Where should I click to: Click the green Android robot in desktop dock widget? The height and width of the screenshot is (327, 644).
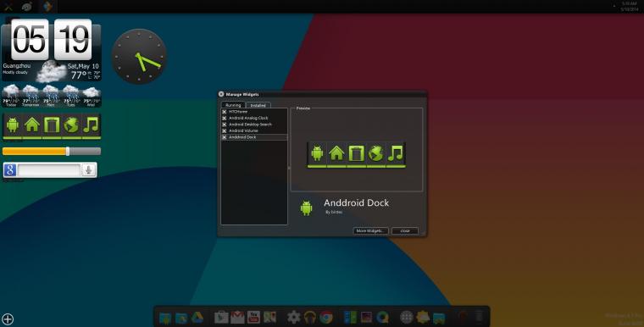coord(13,125)
